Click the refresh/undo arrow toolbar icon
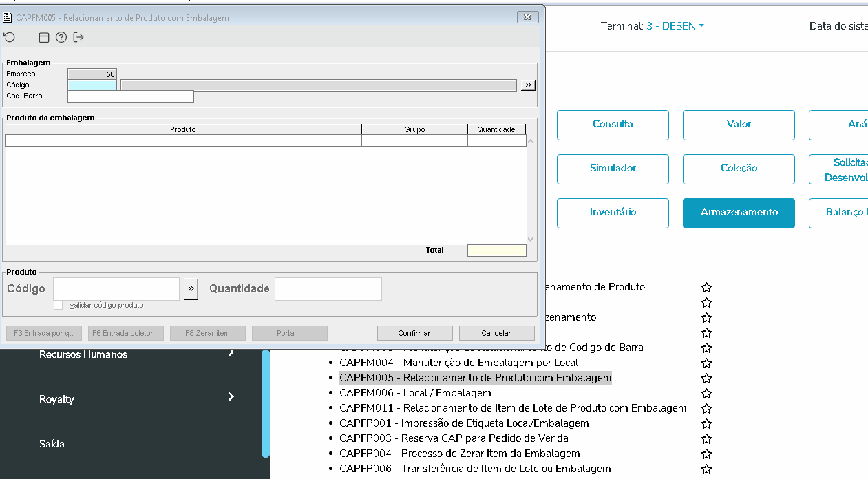The width and height of the screenshot is (868, 479). click(9, 37)
